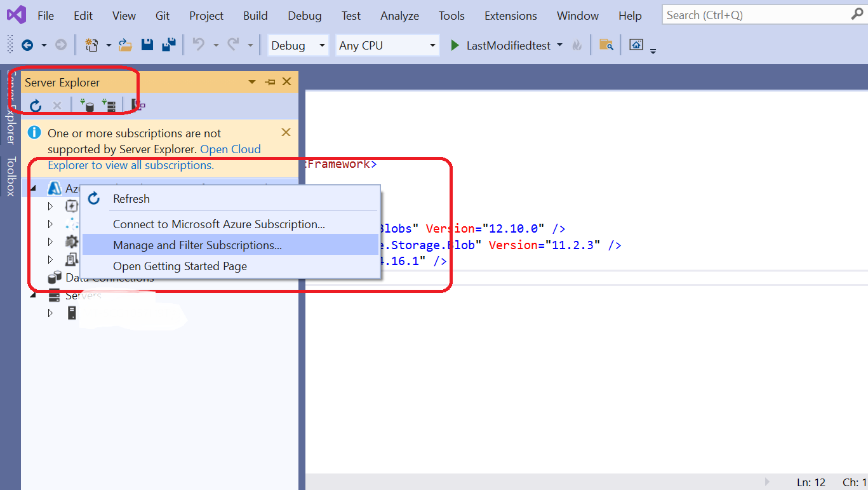This screenshot has width=868, height=490.
Task: Close the Server Explorer panel
Action: [286, 82]
